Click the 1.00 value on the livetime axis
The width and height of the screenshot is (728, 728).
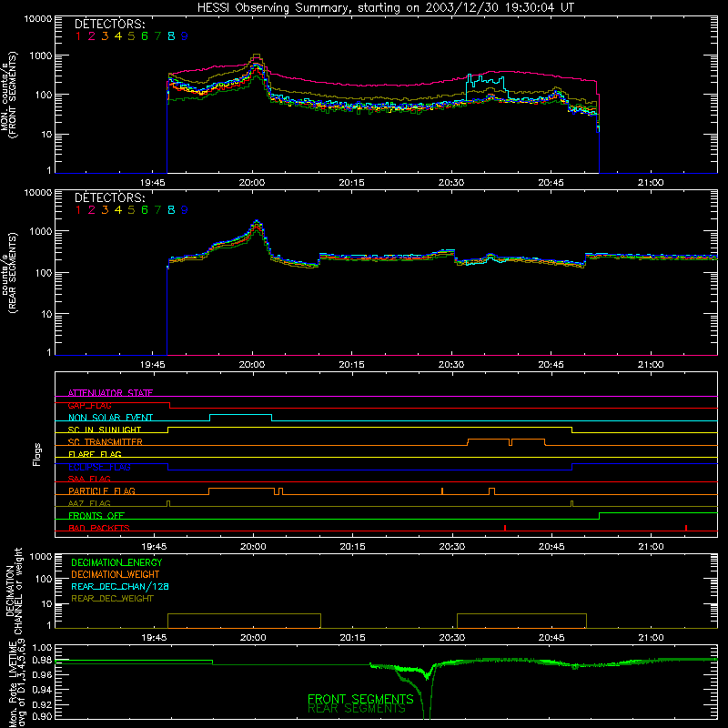coord(42,649)
